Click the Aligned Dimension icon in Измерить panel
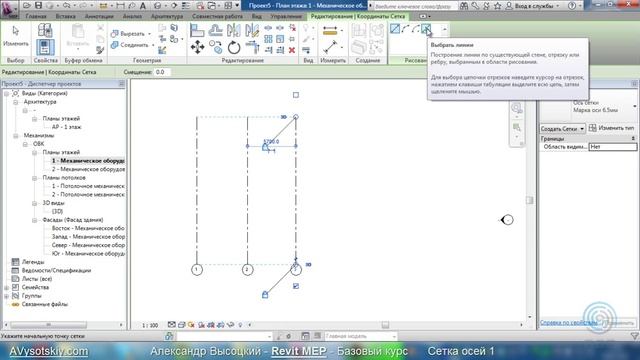The height and width of the screenshot is (360, 640). [x=330, y=47]
